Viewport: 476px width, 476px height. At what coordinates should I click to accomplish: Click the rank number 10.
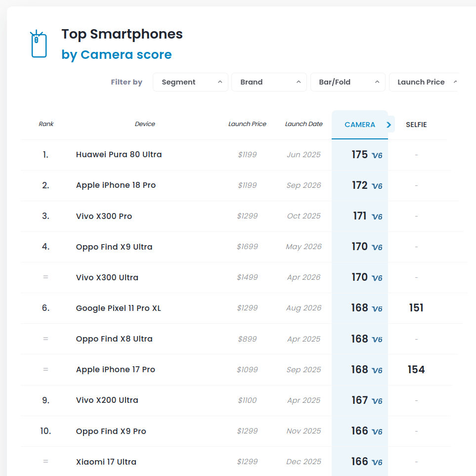tap(45, 431)
